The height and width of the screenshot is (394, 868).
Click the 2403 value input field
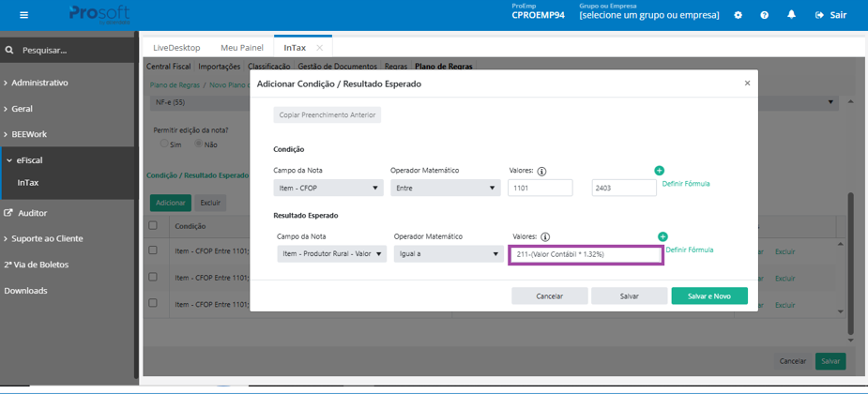pos(624,189)
